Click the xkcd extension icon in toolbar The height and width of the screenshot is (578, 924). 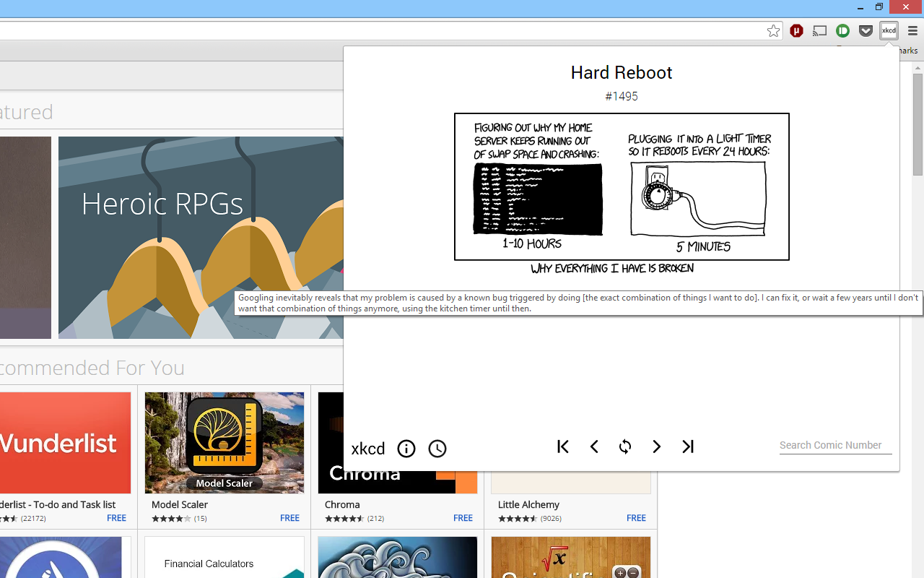[889, 31]
